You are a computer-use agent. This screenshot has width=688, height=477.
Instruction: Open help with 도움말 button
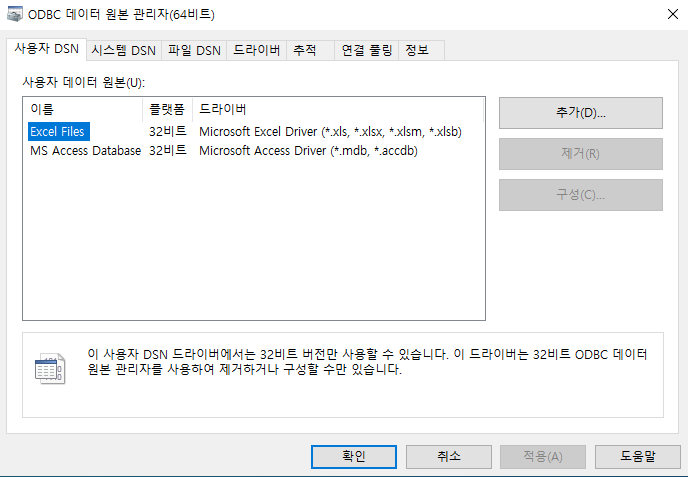636,456
